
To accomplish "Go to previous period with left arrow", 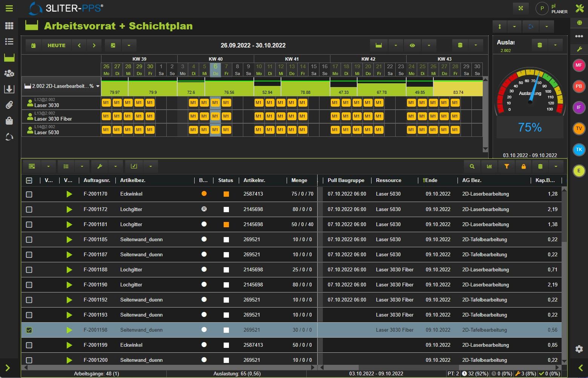I will click(x=79, y=45).
